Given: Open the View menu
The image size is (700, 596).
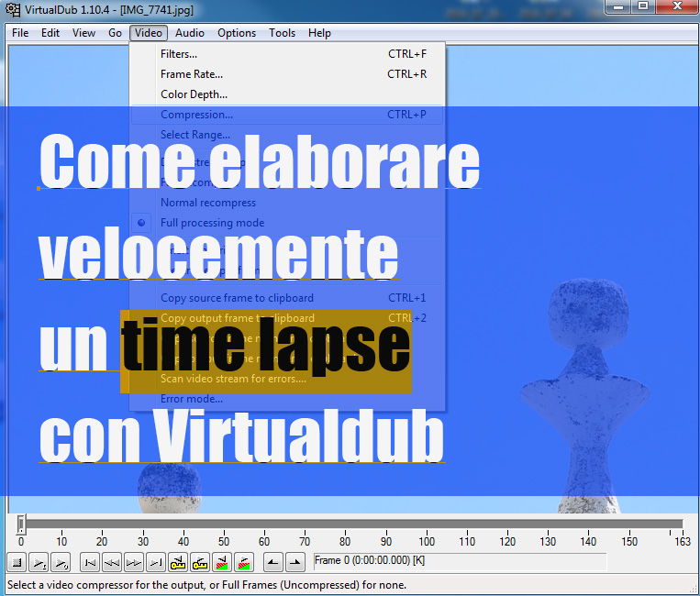Looking at the screenshot, I should (x=83, y=33).
